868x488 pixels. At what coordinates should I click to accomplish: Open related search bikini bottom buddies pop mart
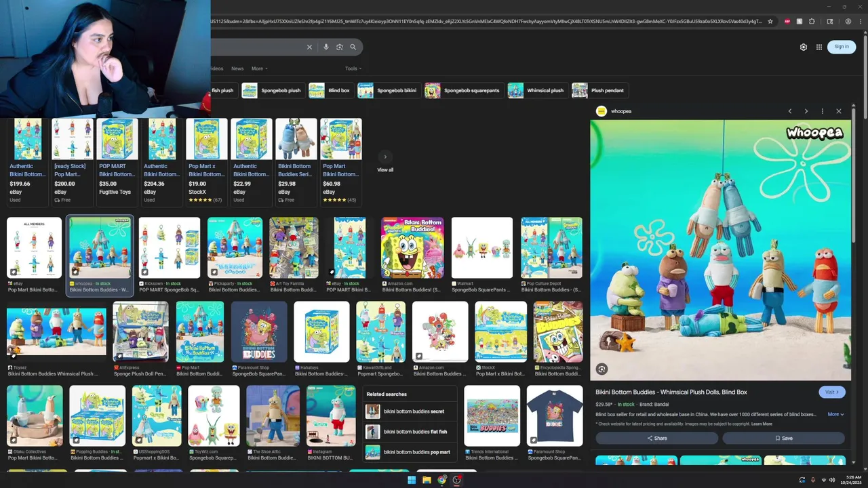click(409, 452)
